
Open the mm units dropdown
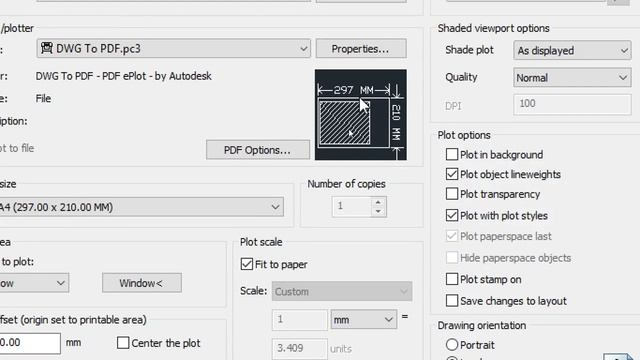pos(363,319)
